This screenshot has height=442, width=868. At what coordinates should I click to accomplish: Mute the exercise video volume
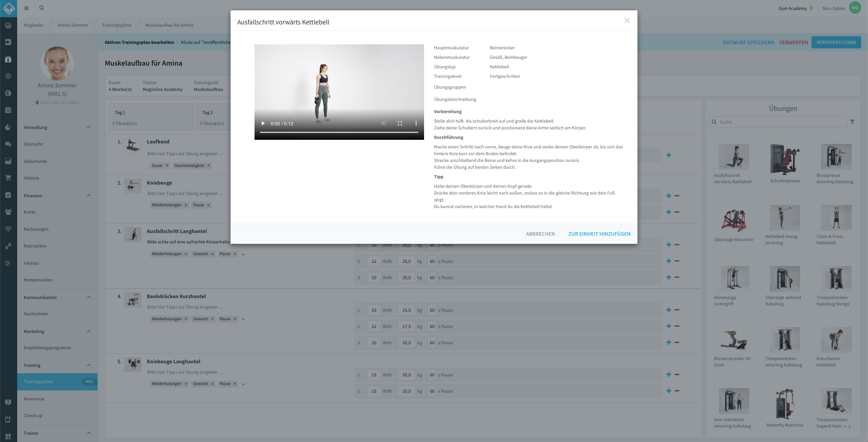(383, 124)
